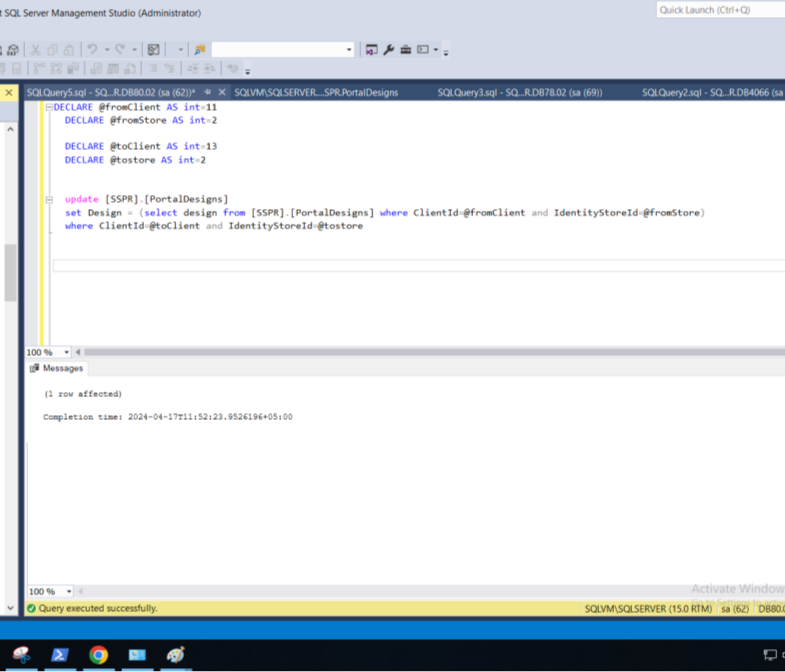Toggle pin on SQLQuery5.sql tab

(207, 92)
